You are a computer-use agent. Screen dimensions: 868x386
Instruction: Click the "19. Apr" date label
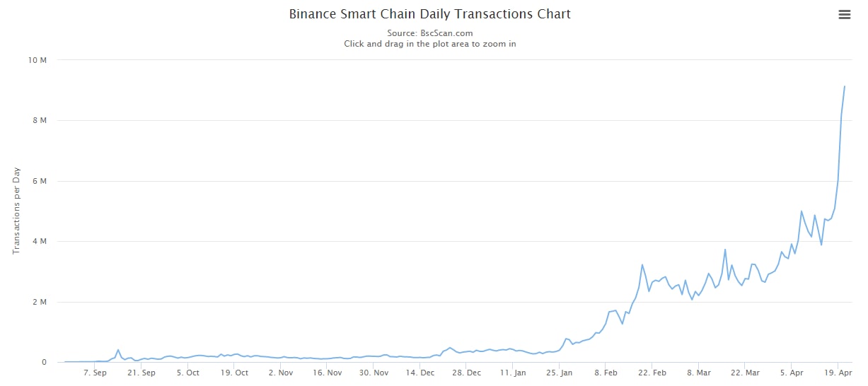click(838, 373)
